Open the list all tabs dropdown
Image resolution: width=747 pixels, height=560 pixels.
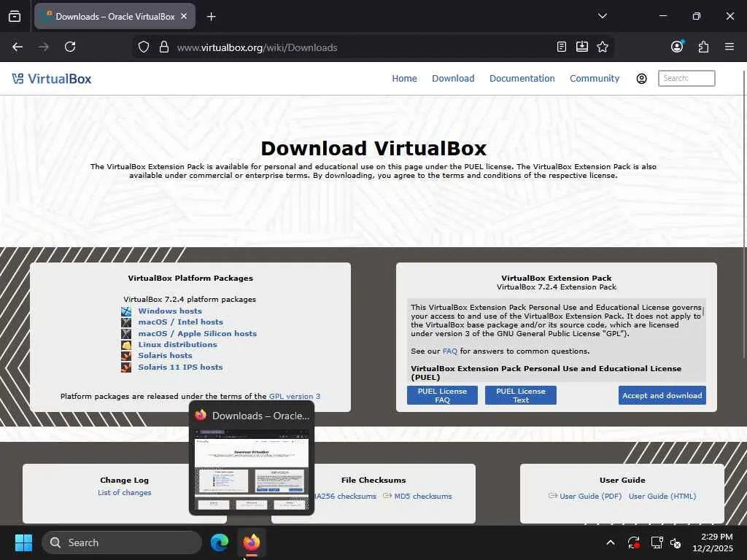pyautogui.click(x=602, y=16)
